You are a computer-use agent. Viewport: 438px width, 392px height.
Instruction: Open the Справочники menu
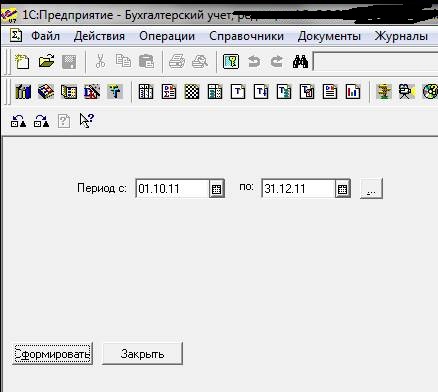pyautogui.click(x=246, y=36)
